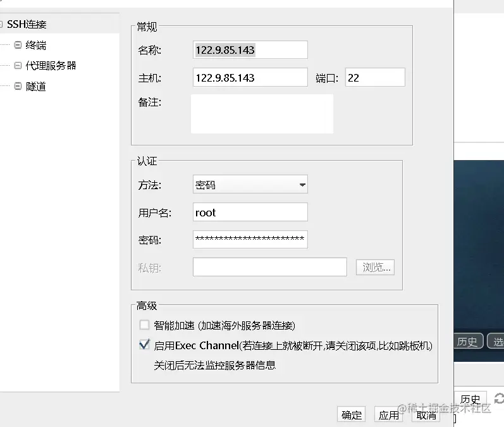Enable the 智能加速 checkbox
Screen dimensions: 504x427
144,325
